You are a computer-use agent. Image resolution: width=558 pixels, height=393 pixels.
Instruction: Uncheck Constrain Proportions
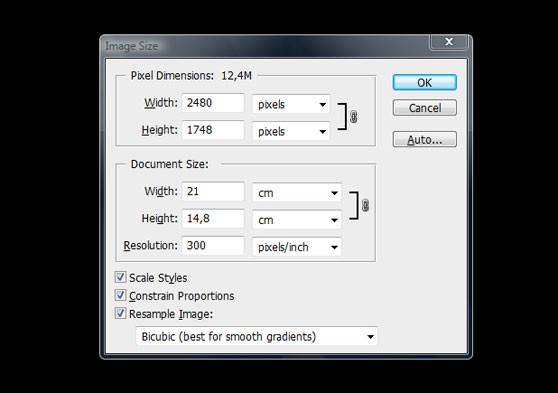point(120,295)
